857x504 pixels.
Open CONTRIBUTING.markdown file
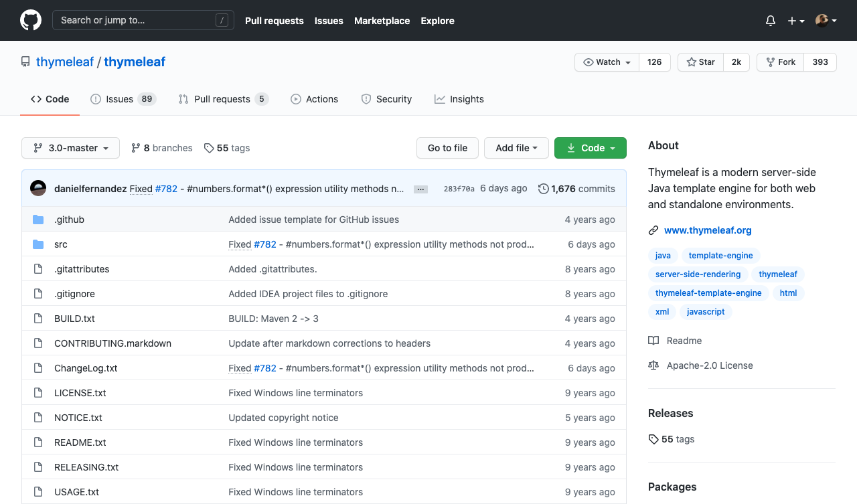112,343
